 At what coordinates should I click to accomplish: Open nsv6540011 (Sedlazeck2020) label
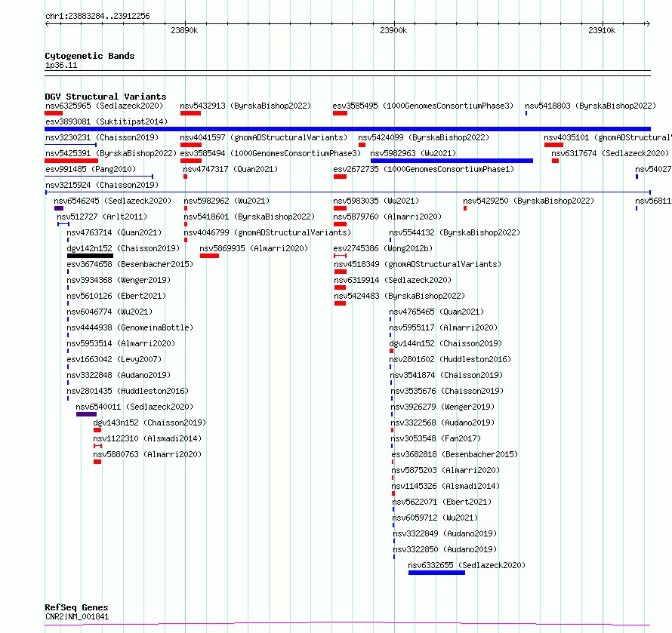coord(134,407)
